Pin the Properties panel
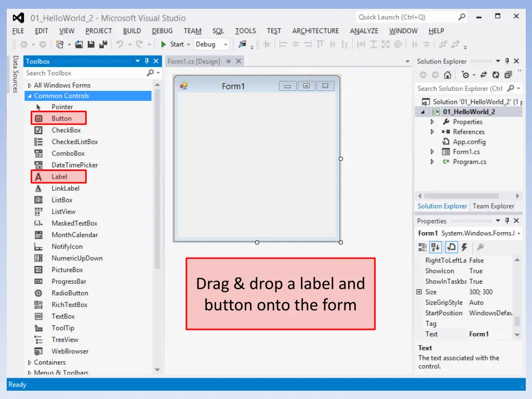532x399 pixels. click(507, 221)
